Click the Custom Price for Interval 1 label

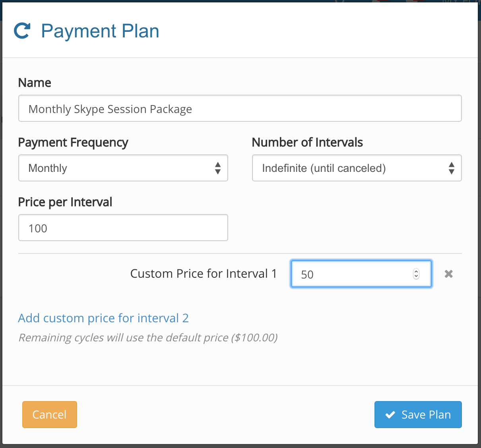[203, 273]
